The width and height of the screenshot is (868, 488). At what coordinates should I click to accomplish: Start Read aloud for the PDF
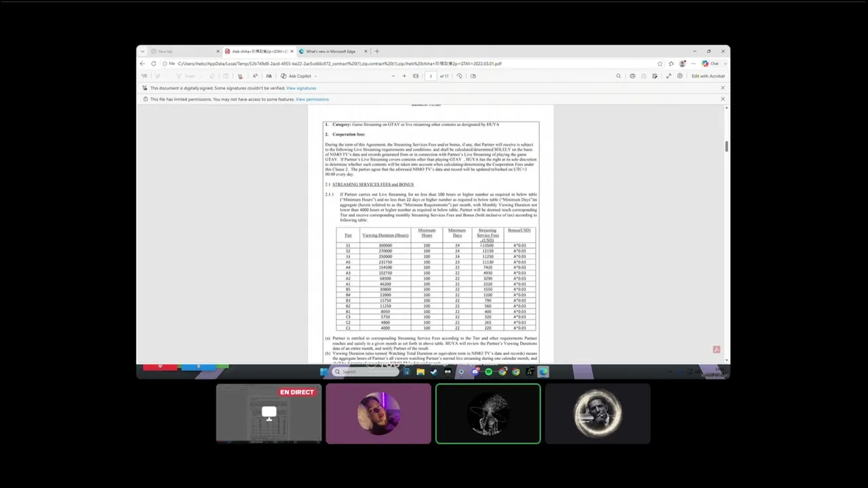(x=255, y=76)
